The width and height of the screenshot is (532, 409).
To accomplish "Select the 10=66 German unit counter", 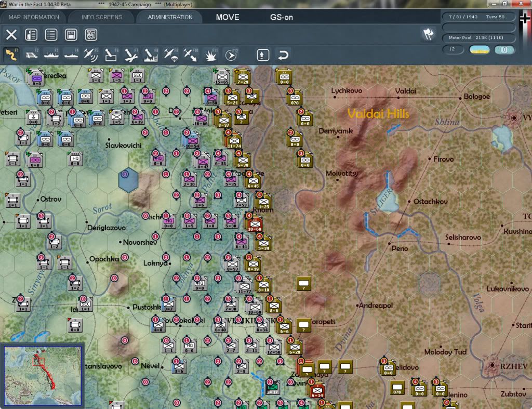I will [201, 119].
